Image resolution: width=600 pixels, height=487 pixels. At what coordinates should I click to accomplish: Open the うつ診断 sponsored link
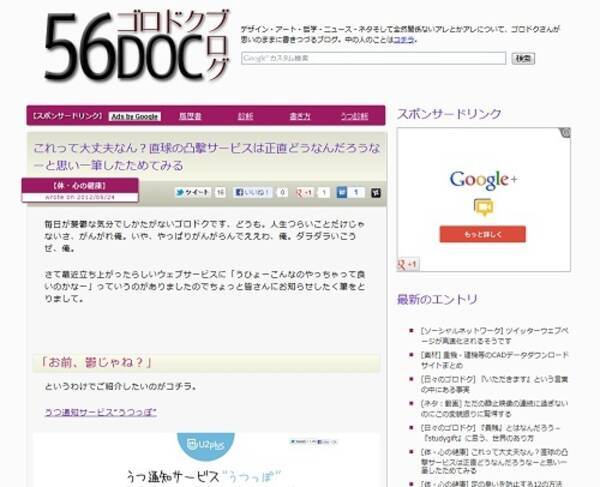pos(354,116)
